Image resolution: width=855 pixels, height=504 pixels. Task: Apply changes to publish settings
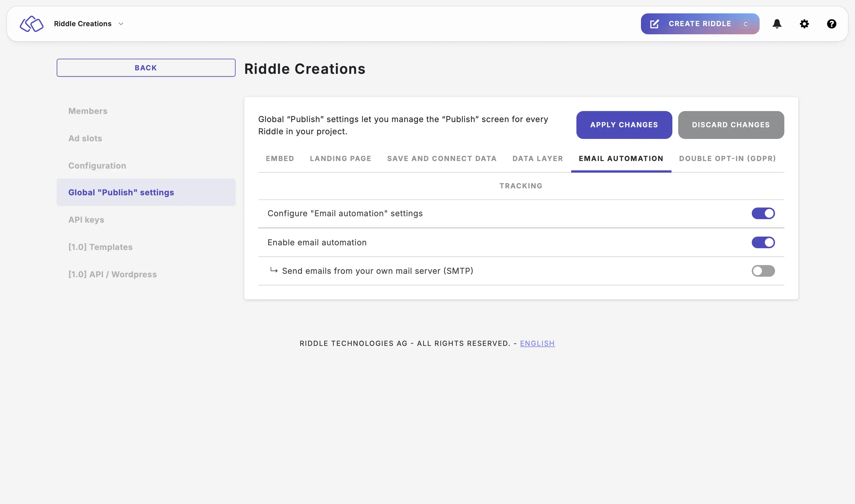[x=624, y=125]
